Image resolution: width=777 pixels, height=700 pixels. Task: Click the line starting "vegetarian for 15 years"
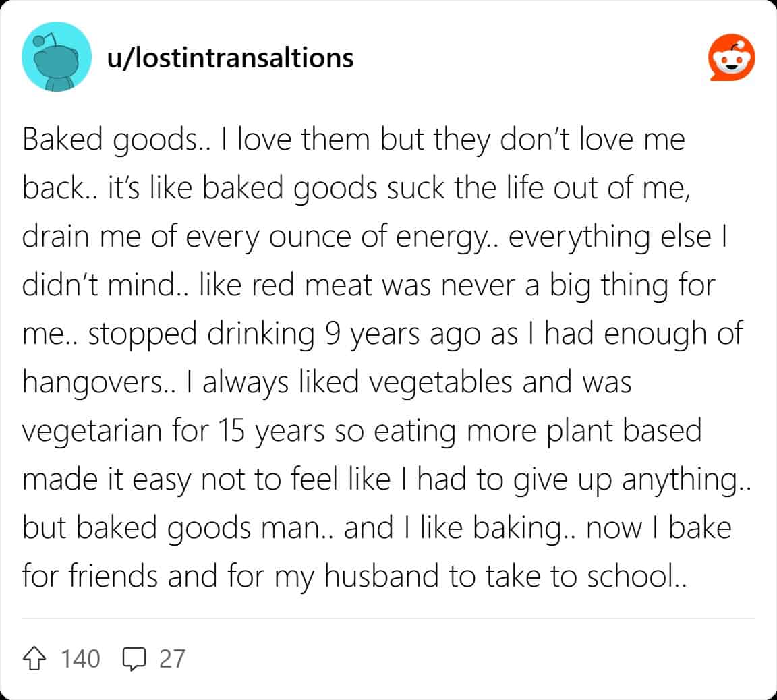tap(362, 432)
